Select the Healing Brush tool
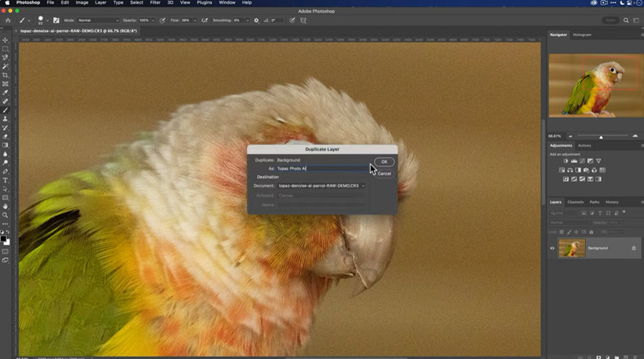Image resolution: width=644 pixels, height=359 pixels. [x=5, y=101]
